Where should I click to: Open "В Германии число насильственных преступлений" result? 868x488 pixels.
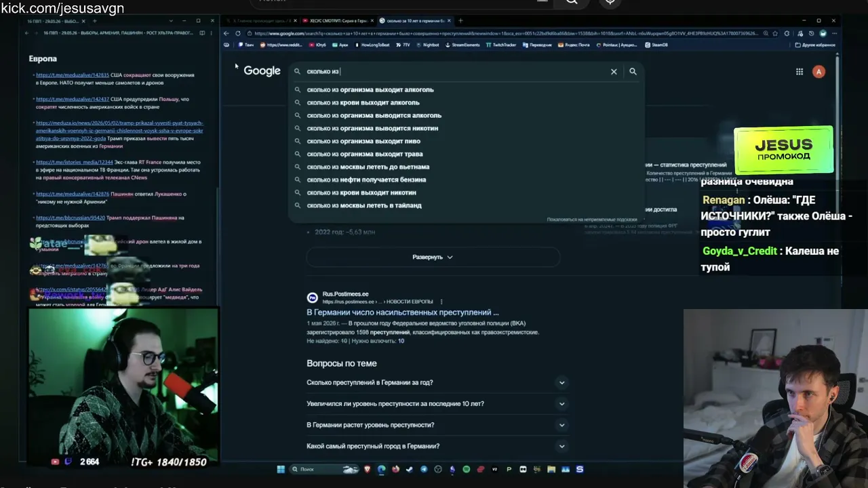(x=403, y=312)
